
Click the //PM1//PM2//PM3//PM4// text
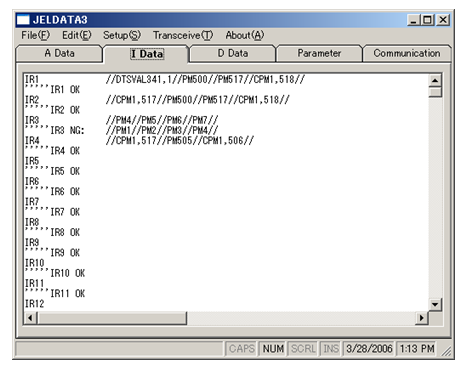click(x=162, y=130)
